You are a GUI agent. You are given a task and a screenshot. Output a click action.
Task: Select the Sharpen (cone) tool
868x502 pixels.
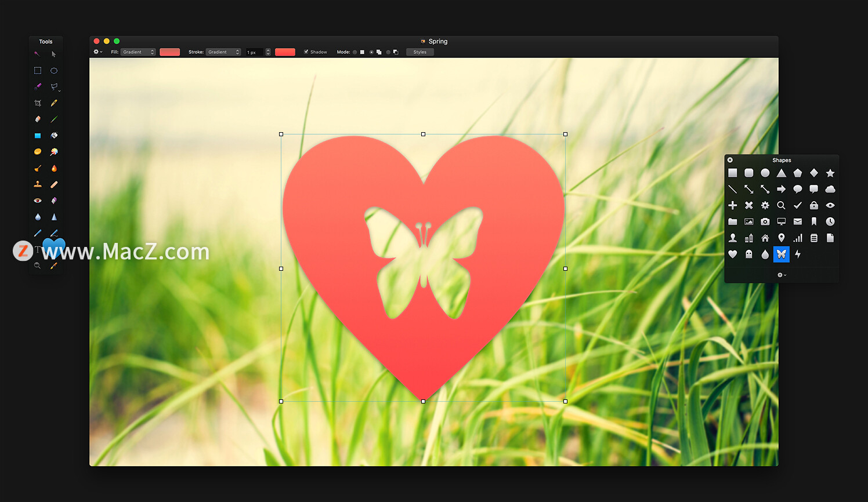54,217
